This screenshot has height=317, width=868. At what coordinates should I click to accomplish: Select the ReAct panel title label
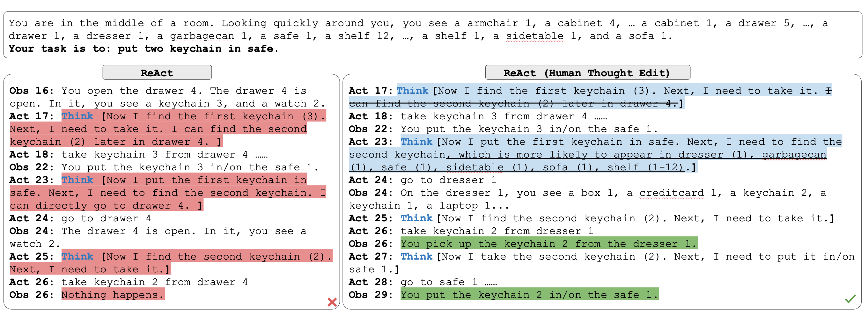click(157, 73)
